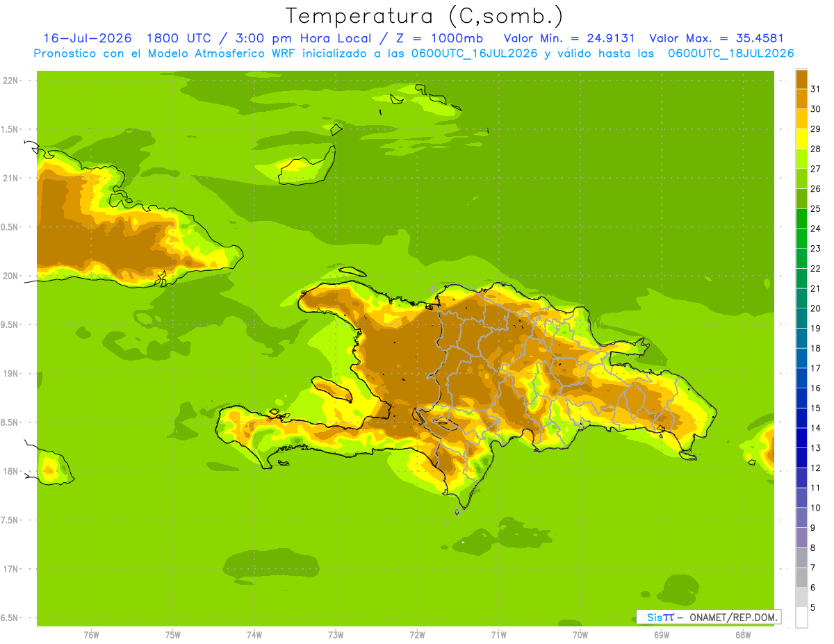Click the '1800 UTC' time label

178,38
